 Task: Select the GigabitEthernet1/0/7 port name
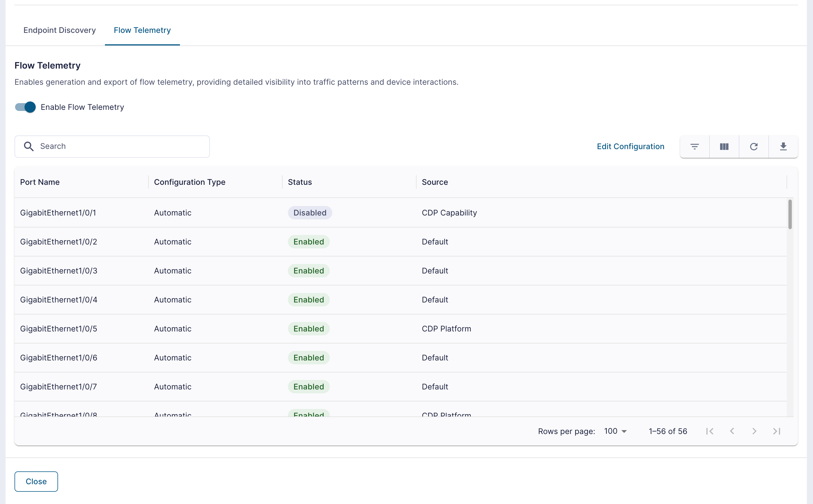(x=58, y=387)
